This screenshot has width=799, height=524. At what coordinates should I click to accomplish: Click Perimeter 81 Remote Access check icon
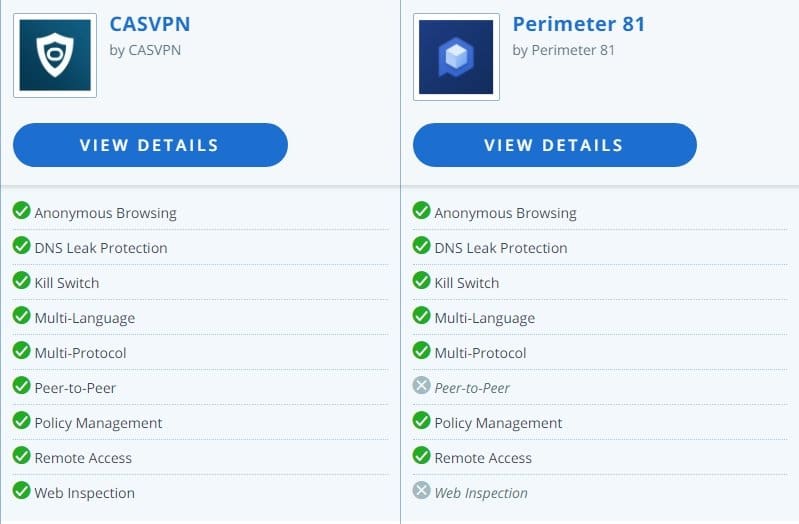[421, 456]
